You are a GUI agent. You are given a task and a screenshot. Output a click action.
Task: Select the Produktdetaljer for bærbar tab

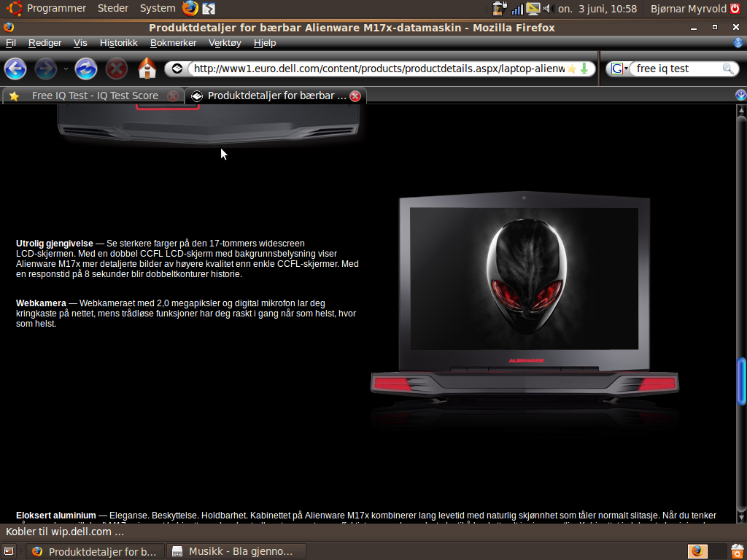tap(276, 96)
